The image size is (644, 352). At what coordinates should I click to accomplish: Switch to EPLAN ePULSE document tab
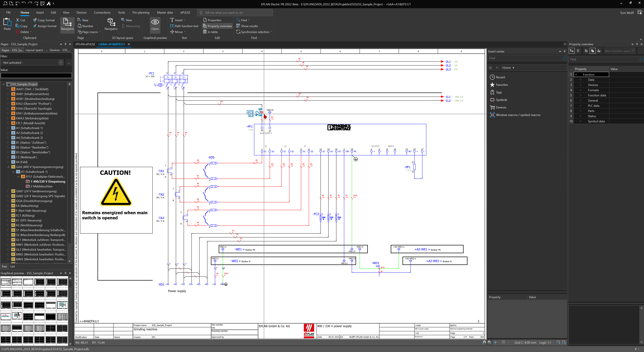click(x=85, y=44)
